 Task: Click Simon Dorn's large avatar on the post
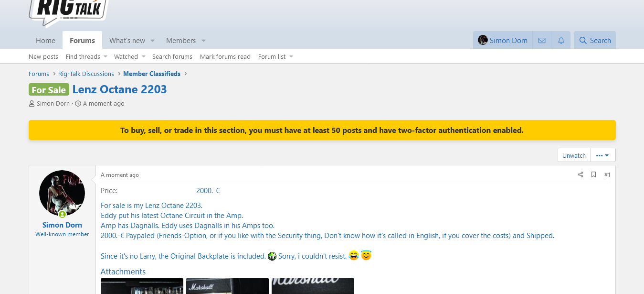click(x=62, y=193)
